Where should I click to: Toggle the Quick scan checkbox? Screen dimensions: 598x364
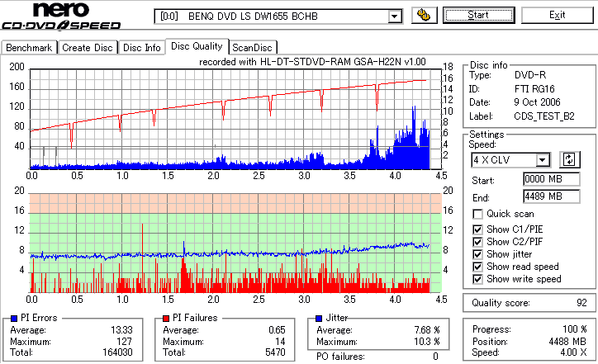[477, 214]
